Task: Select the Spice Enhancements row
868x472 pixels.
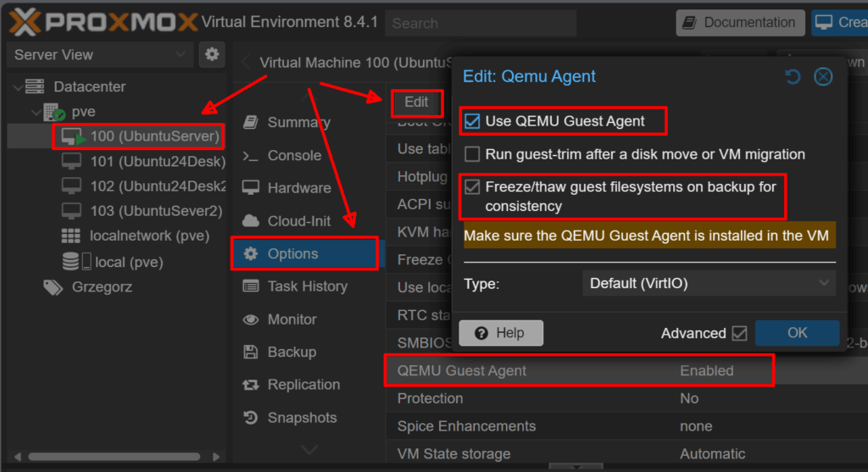Action: click(626, 426)
